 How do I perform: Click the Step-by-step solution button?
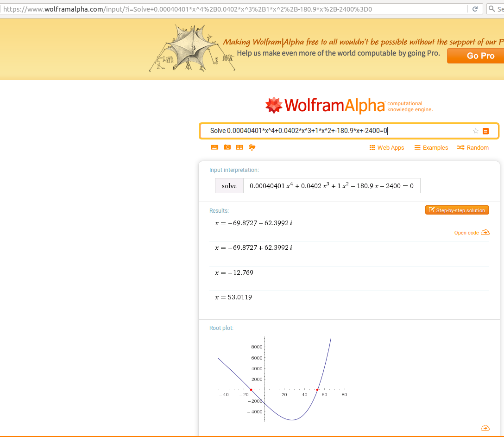tap(457, 210)
